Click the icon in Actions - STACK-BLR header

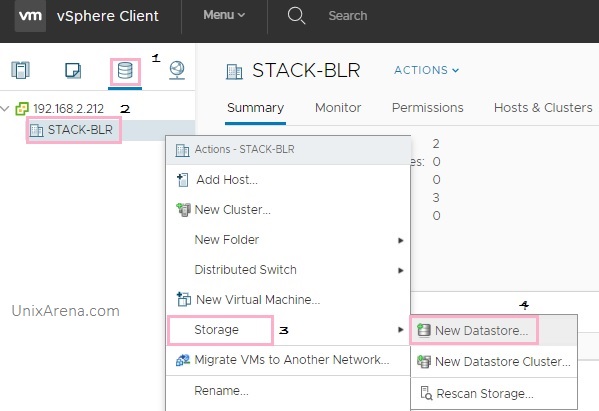[182, 150]
